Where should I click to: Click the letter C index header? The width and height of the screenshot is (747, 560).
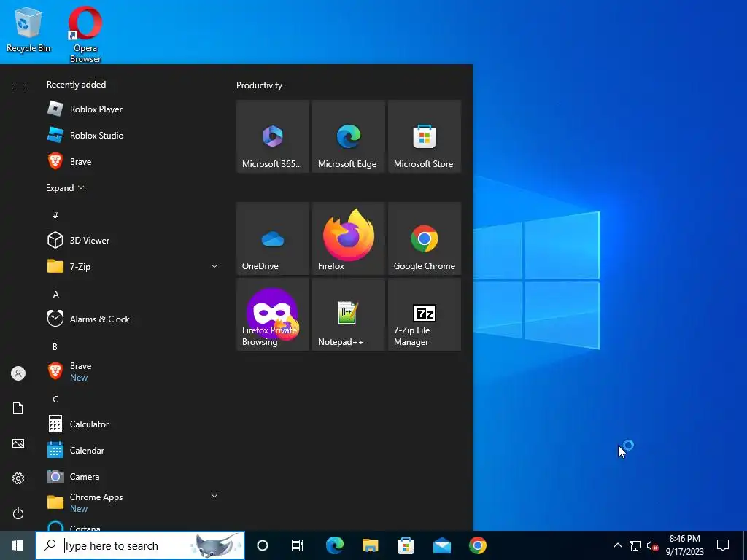pos(55,399)
